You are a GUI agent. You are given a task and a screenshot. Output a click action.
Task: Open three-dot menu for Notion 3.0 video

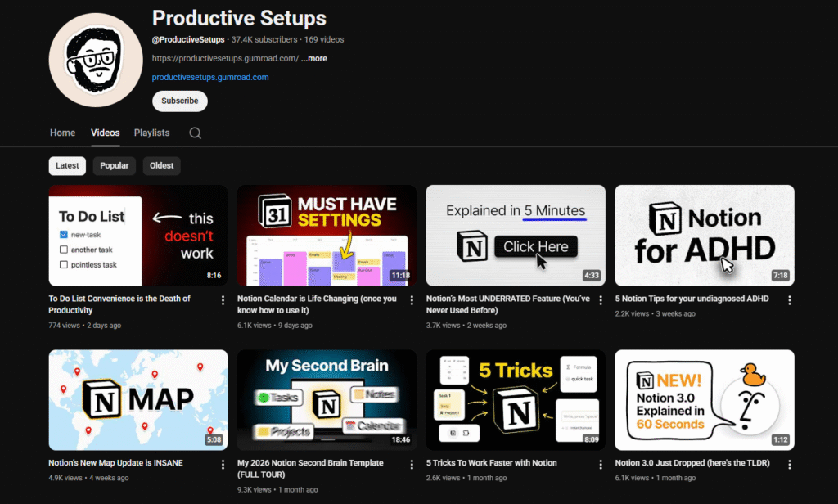[x=789, y=465]
